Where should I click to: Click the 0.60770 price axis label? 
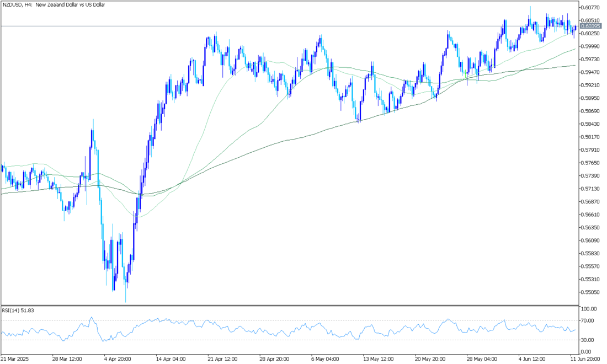click(590, 7)
